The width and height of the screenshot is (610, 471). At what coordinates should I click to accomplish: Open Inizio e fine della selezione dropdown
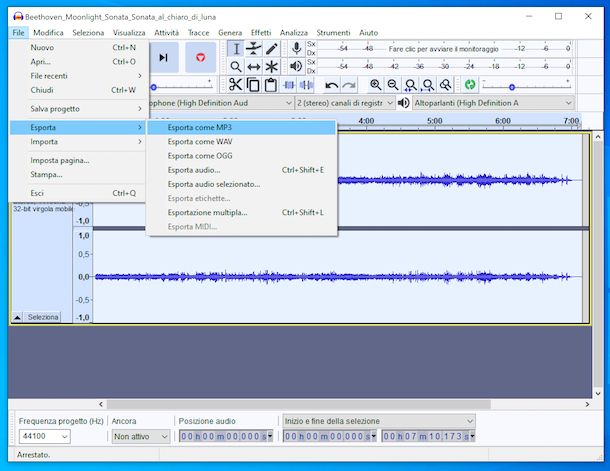[379, 421]
